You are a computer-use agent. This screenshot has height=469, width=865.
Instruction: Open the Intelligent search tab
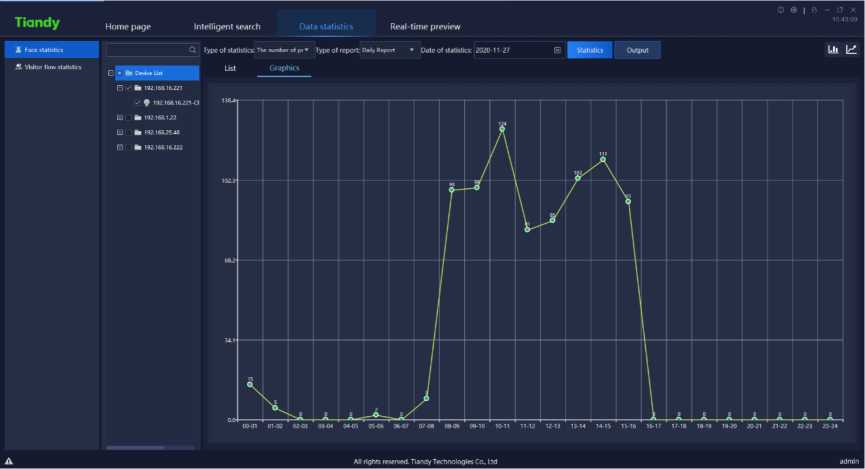coord(225,26)
